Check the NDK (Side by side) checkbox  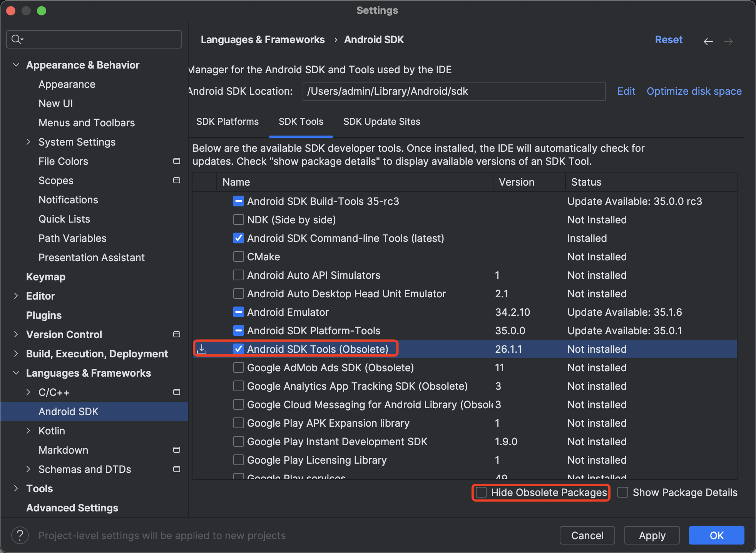(x=239, y=220)
